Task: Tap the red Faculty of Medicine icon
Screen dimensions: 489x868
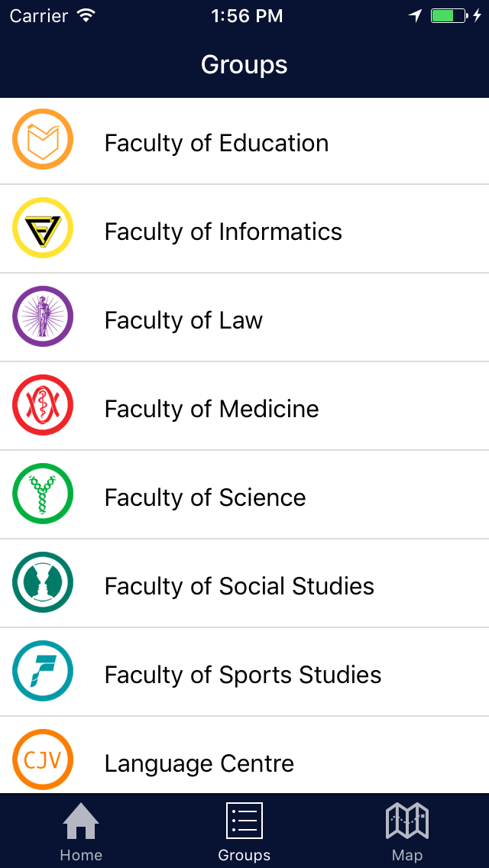Action: click(x=43, y=405)
